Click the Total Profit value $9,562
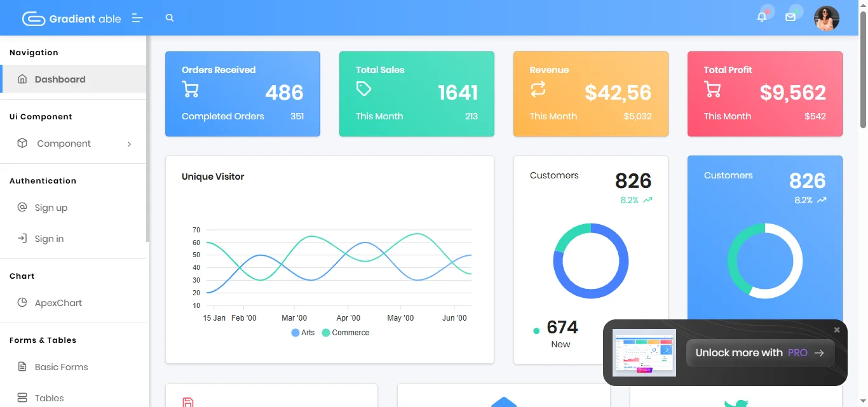The image size is (868, 407). (x=793, y=93)
